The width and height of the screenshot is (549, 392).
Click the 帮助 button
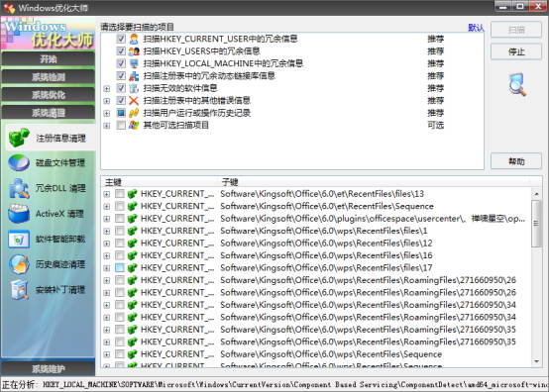(516, 161)
